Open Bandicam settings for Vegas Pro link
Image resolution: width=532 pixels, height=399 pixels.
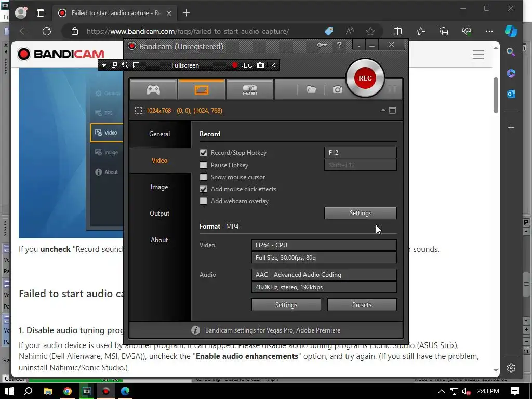(273, 330)
